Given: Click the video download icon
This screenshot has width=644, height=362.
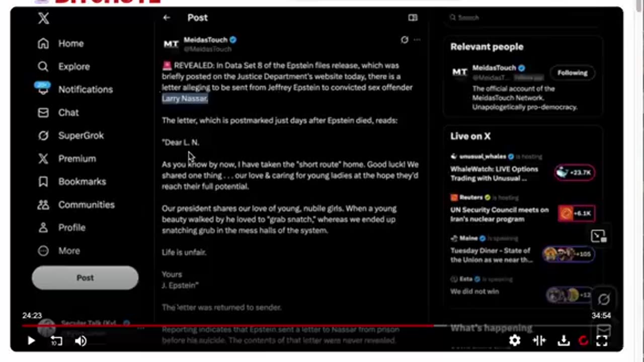Looking at the screenshot, I should (563, 341).
